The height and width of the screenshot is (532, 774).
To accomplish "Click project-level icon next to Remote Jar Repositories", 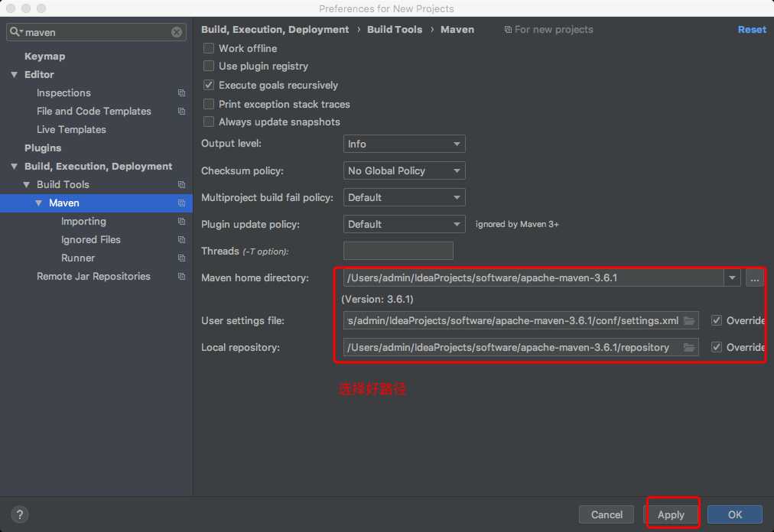I will click(182, 277).
